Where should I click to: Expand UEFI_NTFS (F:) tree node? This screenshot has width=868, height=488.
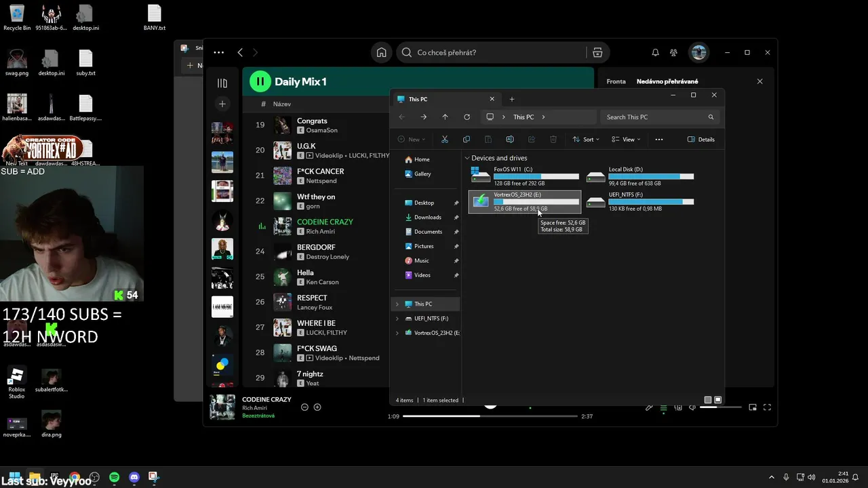[x=397, y=319]
